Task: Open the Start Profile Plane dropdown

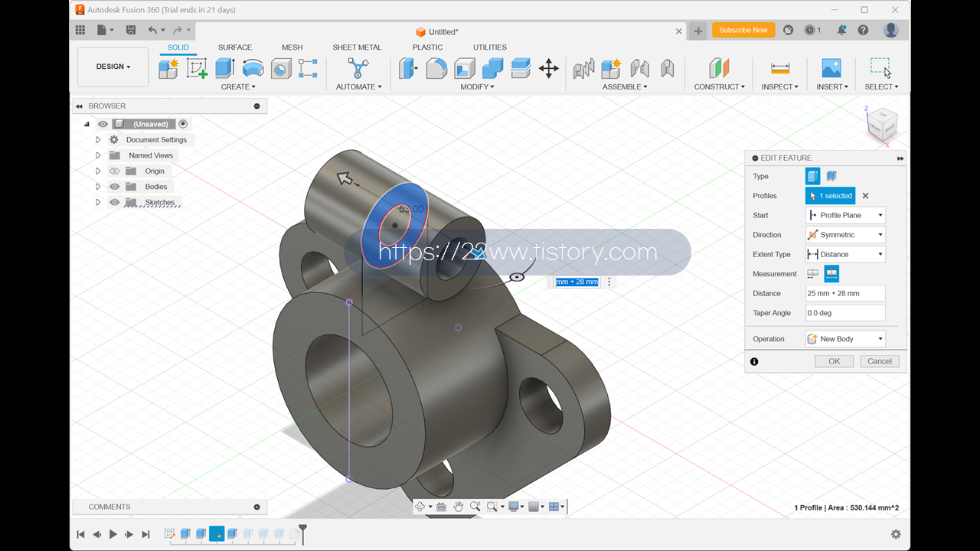Action: coord(845,215)
